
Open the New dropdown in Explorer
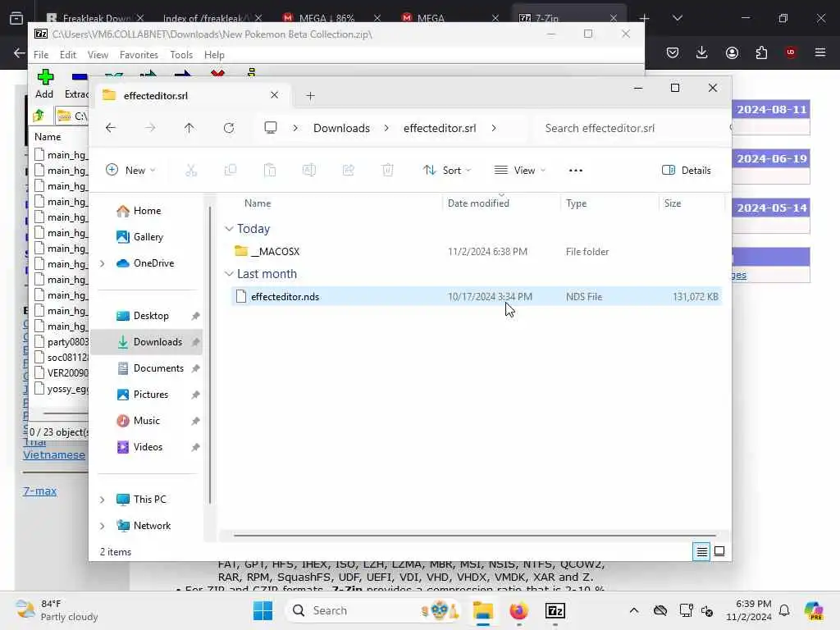click(x=130, y=171)
